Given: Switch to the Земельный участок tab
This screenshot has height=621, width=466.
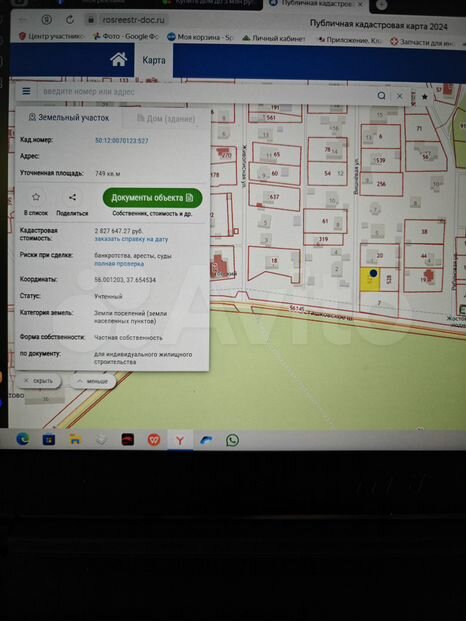Looking at the screenshot, I should [x=68, y=118].
